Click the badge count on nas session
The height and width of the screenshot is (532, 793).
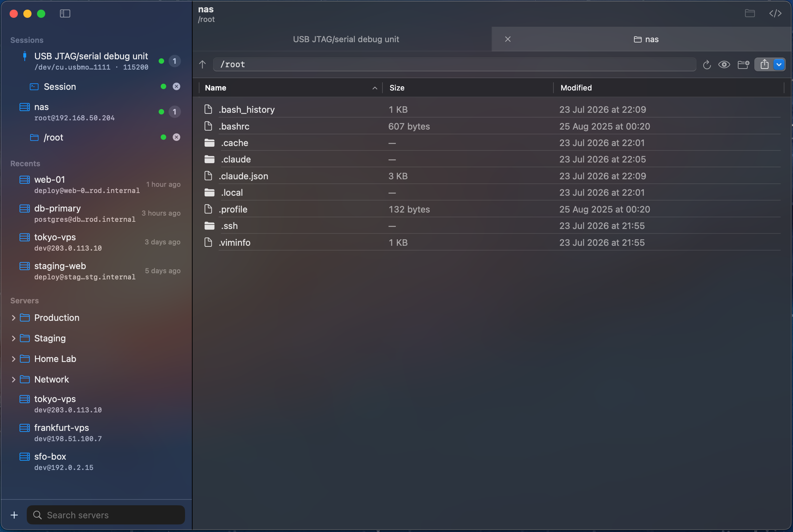pos(174,112)
